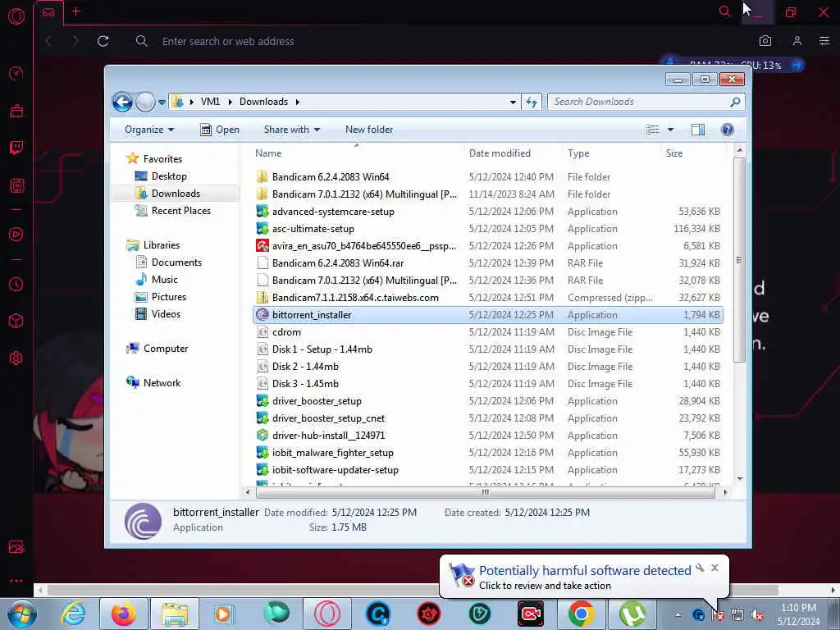840x630 pixels.
Task: Change view using the view icon
Action: (652, 130)
